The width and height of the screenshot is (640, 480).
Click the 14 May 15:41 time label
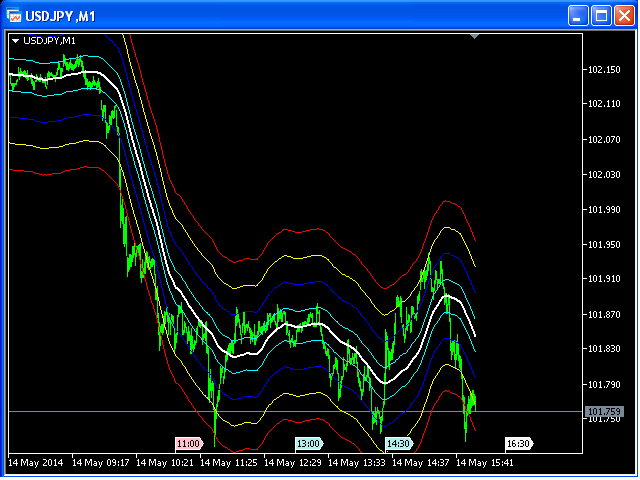[x=484, y=463]
